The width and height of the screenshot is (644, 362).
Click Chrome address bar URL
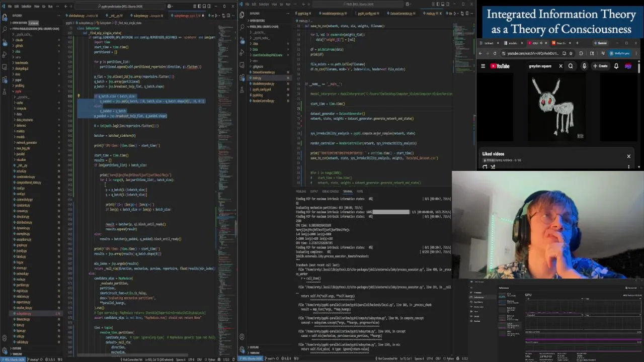(533, 53)
